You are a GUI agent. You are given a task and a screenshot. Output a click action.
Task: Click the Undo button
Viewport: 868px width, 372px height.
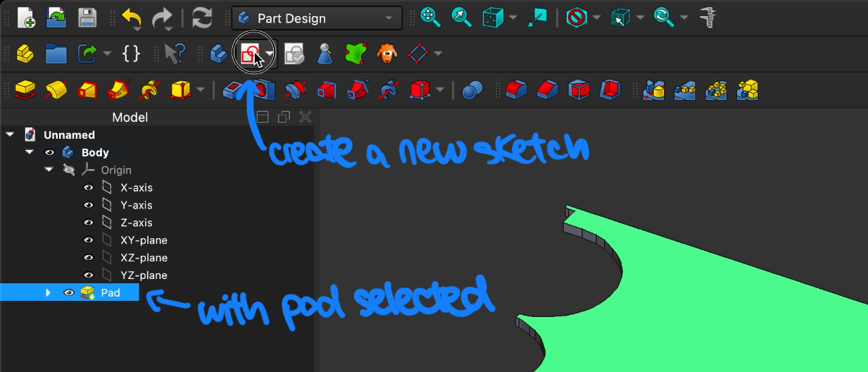point(131,18)
